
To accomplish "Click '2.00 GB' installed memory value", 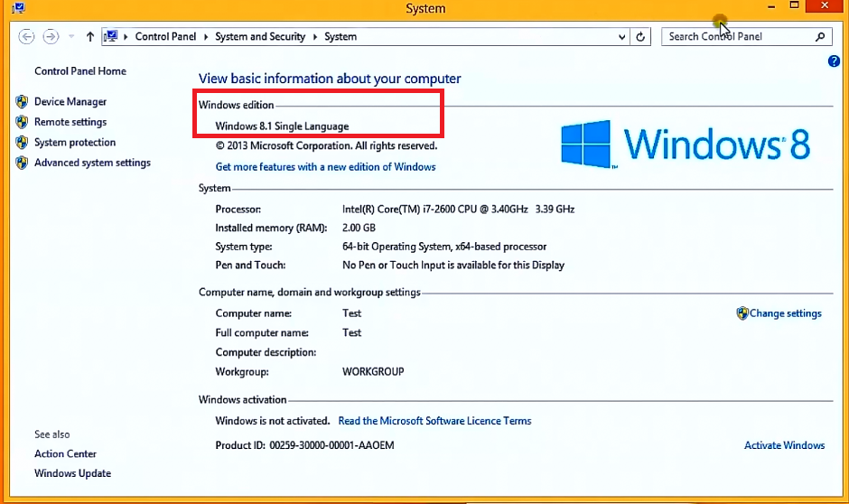I will 359,228.
